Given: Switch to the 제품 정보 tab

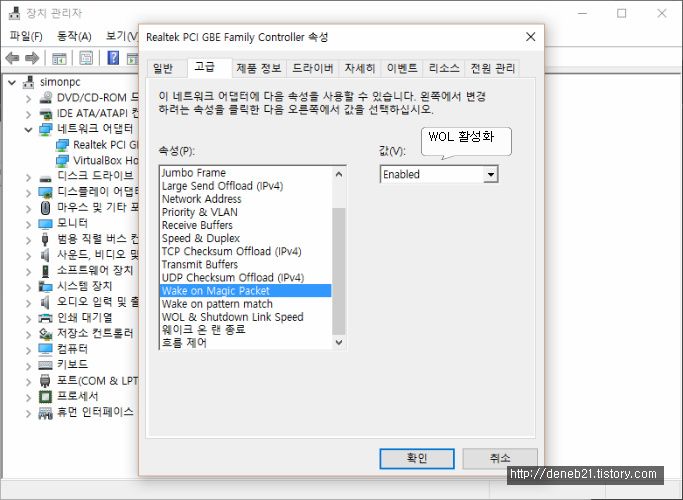Looking at the screenshot, I should coord(259,68).
